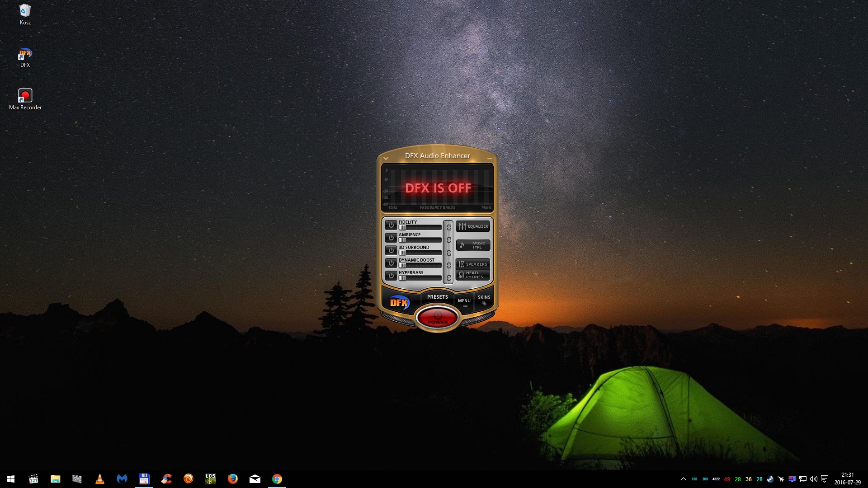This screenshot has width=868, height=488.
Task: Expand hidden system tray icons
Action: pos(684,479)
